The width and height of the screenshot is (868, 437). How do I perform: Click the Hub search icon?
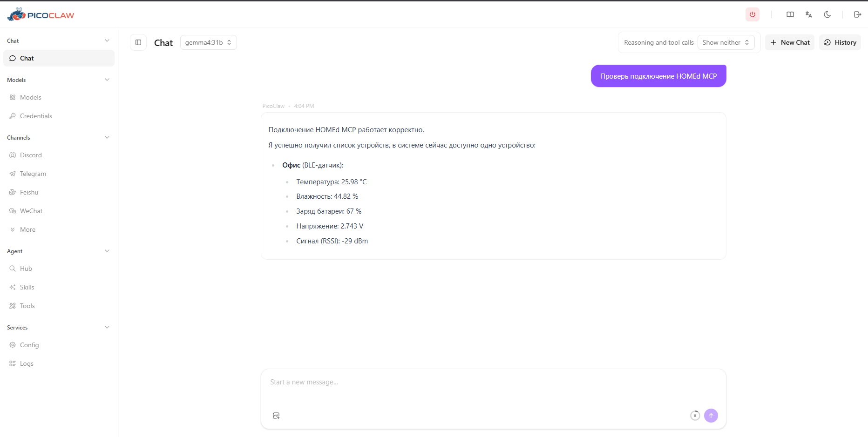[13, 269]
